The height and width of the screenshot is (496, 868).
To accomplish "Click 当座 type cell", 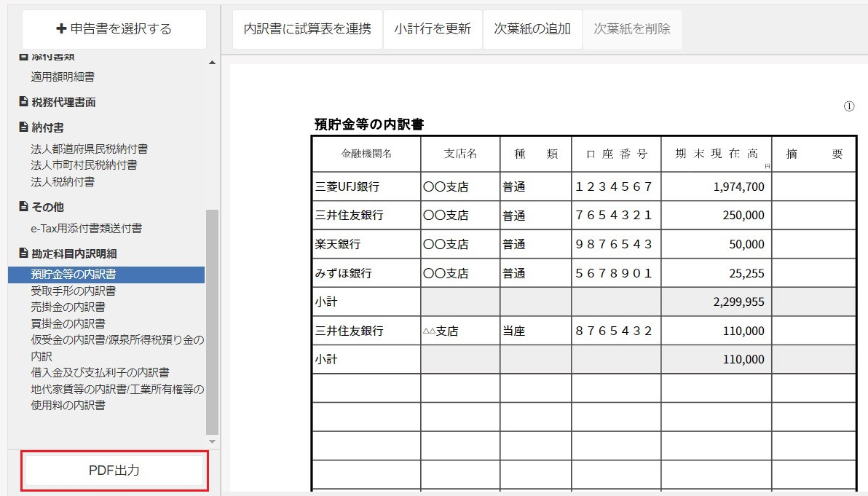I will (536, 331).
